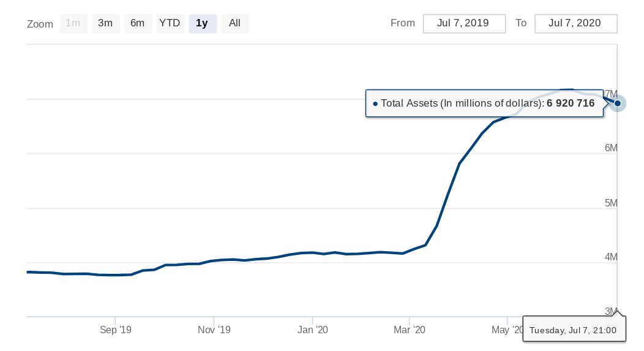This screenshot has height=351, width=644.
Task: Click the 5M y-axis label
Action: click(x=611, y=203)
